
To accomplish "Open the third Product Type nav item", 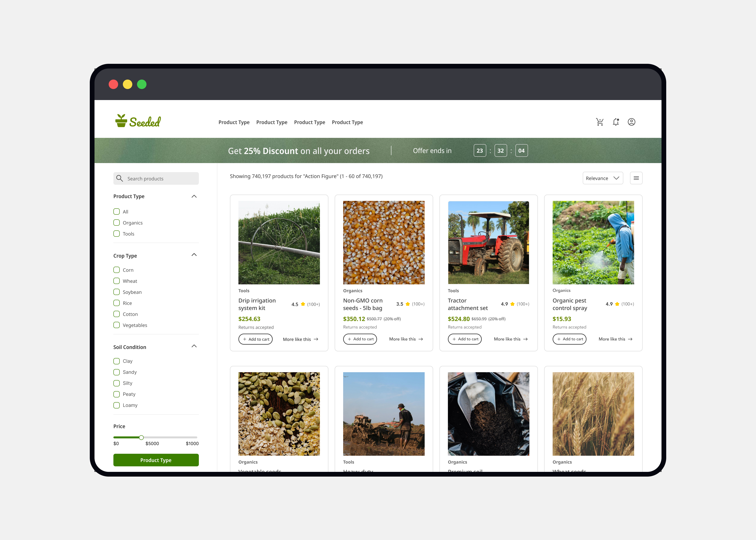I will click(x=309, y=122).
